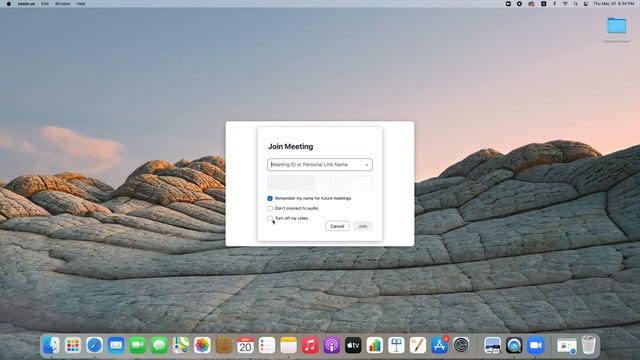The height and width of the screenshot is (360, 640).
Task: Check Don't connect to audio
Action: coord(270,208)
